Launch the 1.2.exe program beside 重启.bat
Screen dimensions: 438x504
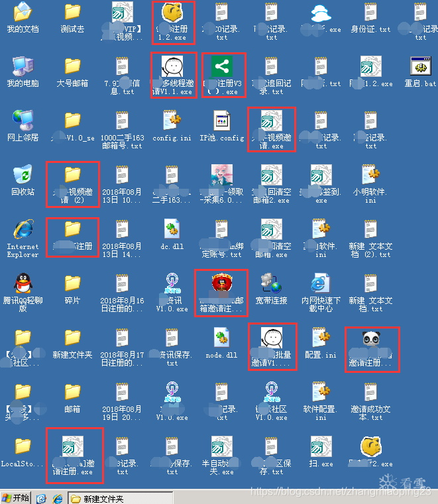coord(370,72)
